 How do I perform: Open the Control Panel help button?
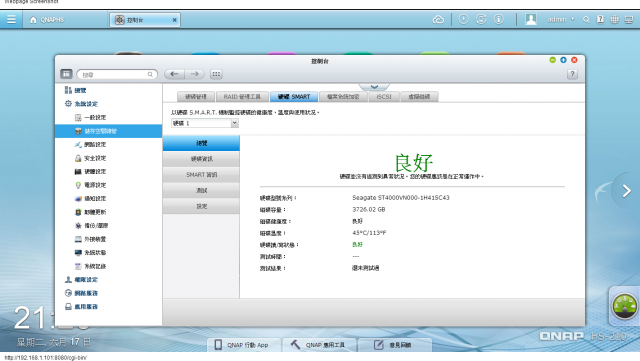pos(572,74)
